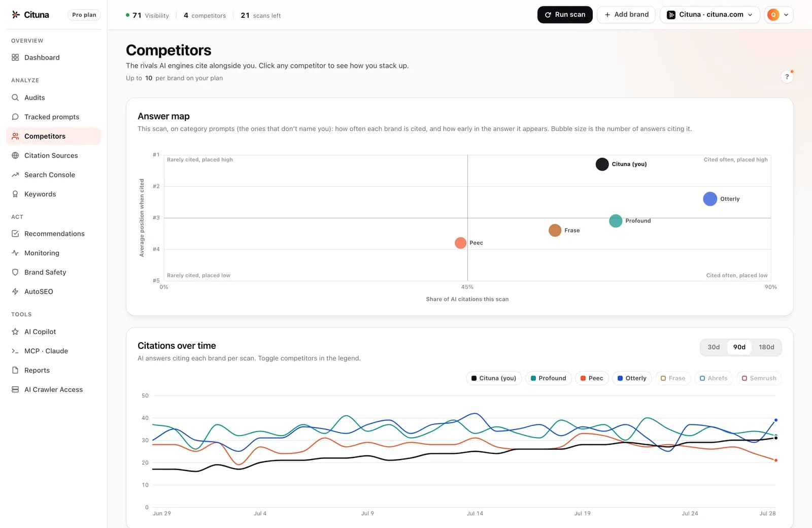This screenshot has height=528, width=812.
Task: Toggle Cituna (you) series in legend
Action: pyautogui.click(x=494, y=378)
